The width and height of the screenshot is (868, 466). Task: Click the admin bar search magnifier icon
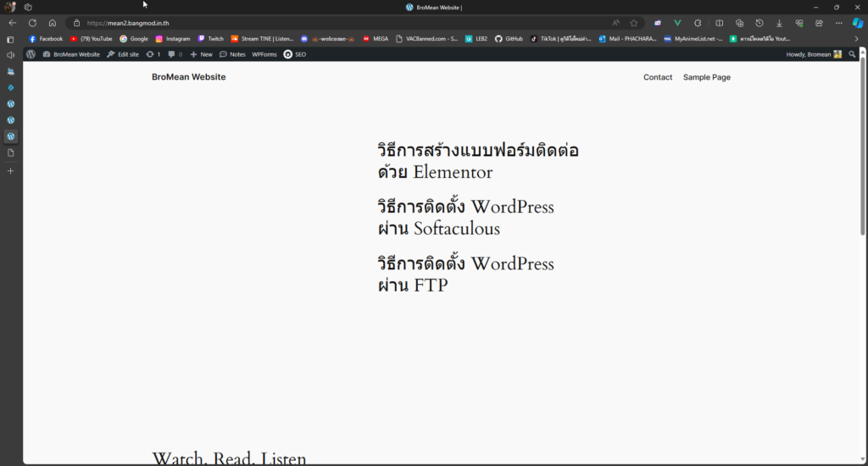tap(852, 54)
